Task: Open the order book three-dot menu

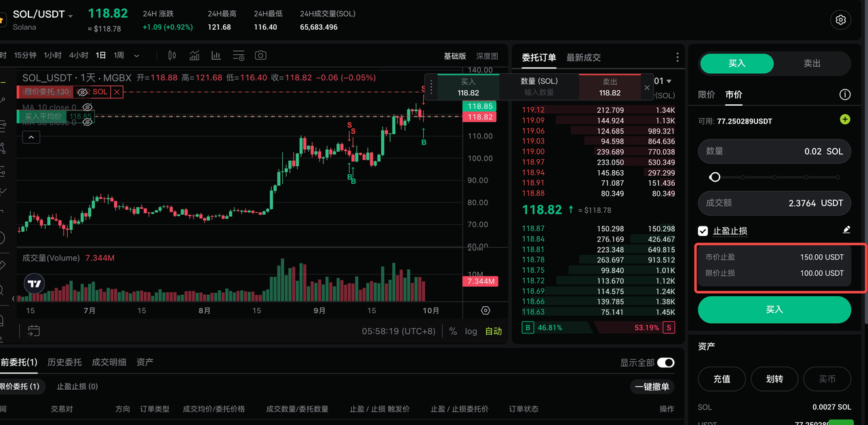Action: click(x=677, y=58)
